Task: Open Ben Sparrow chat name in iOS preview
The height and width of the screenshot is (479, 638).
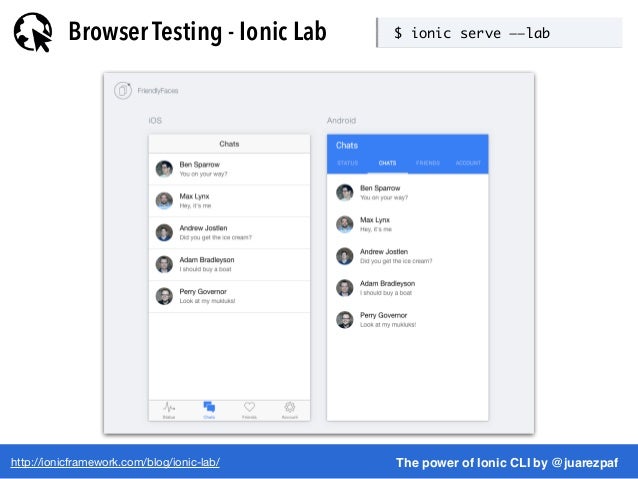Action: click(x=199, y=164)
